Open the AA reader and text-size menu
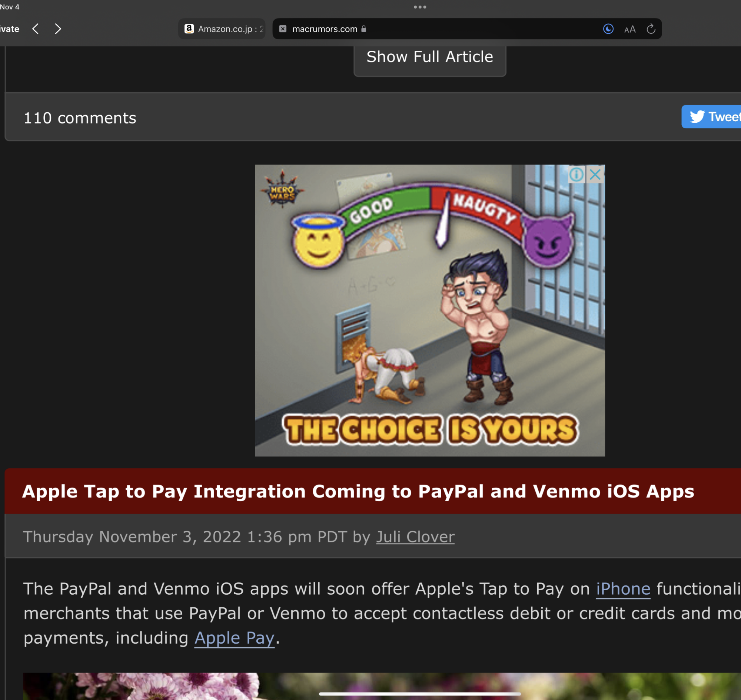The height and width of the screenshot is (700, 741). coord(629,29)
